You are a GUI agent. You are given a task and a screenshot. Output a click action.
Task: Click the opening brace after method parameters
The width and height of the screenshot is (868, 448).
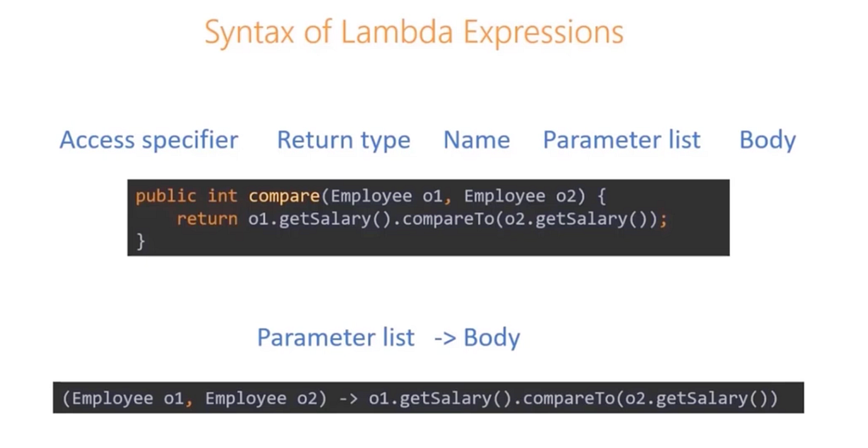coord(601,196)
